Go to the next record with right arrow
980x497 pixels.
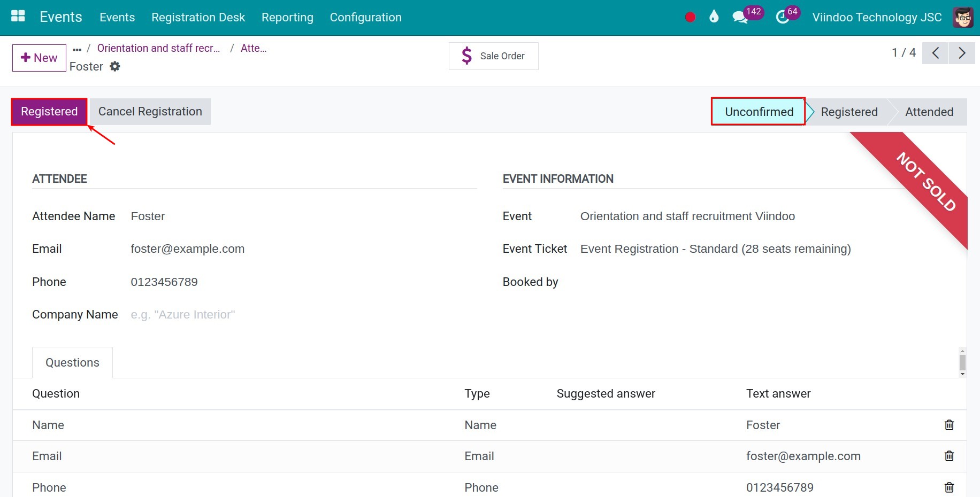[961, 53]
